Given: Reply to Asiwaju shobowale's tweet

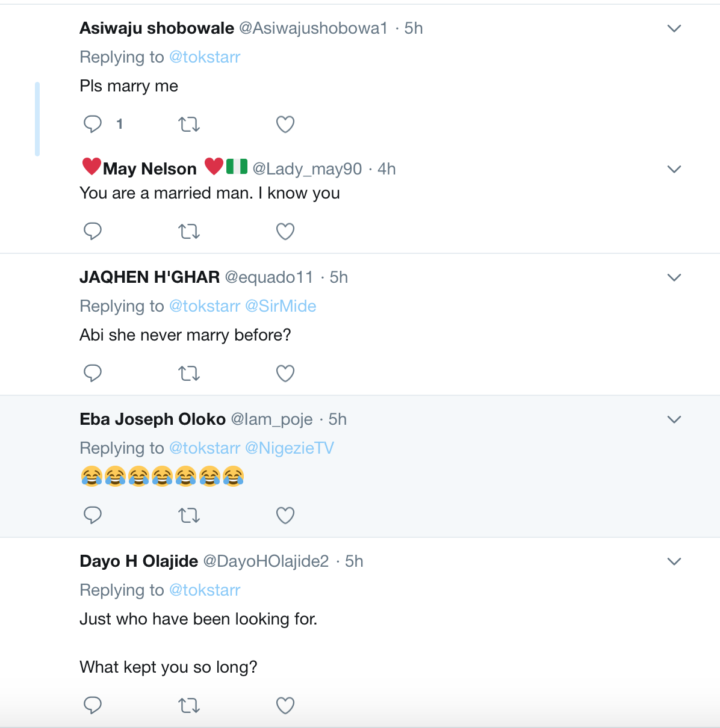Looking at the screenshot, I should (93, 124).
